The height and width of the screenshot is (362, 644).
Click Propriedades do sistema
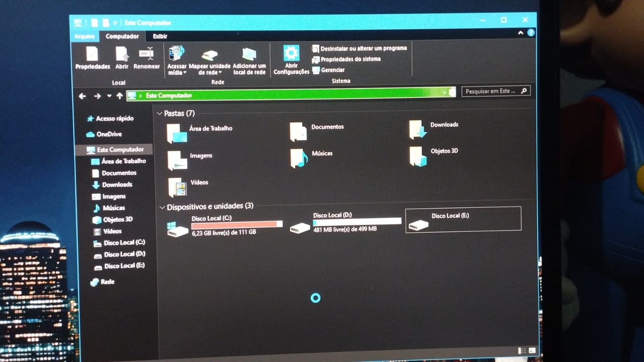(346, 59)
